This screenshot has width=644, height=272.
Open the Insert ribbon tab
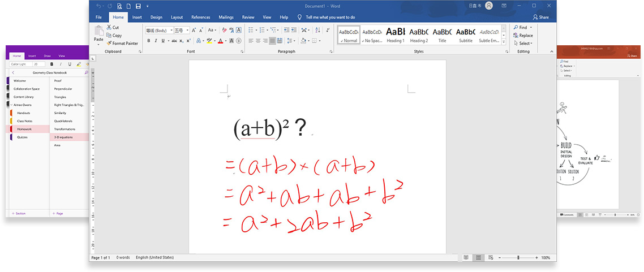pyautogui.click(x=137, y=18)
